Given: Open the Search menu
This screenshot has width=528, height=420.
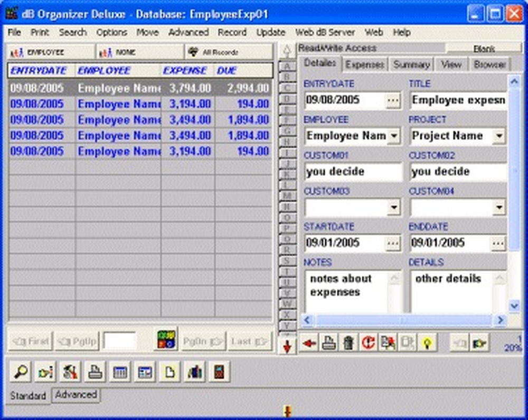Looking at the screenshot, I should (73, 32).
